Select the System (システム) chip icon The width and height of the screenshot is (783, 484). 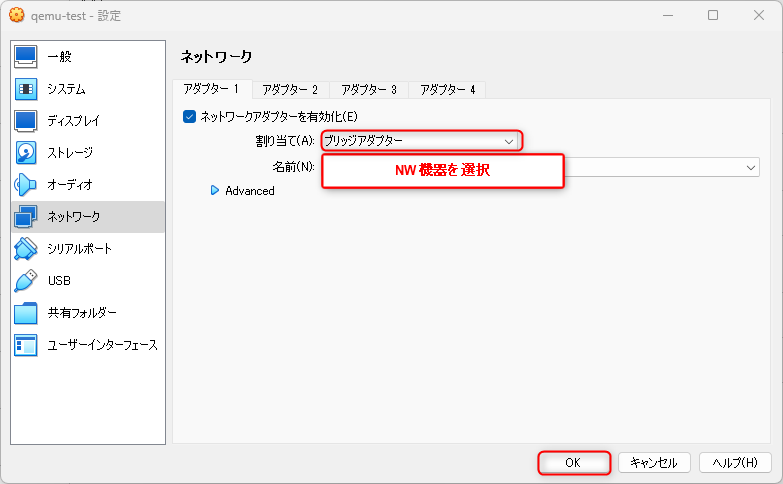point(25,89)
